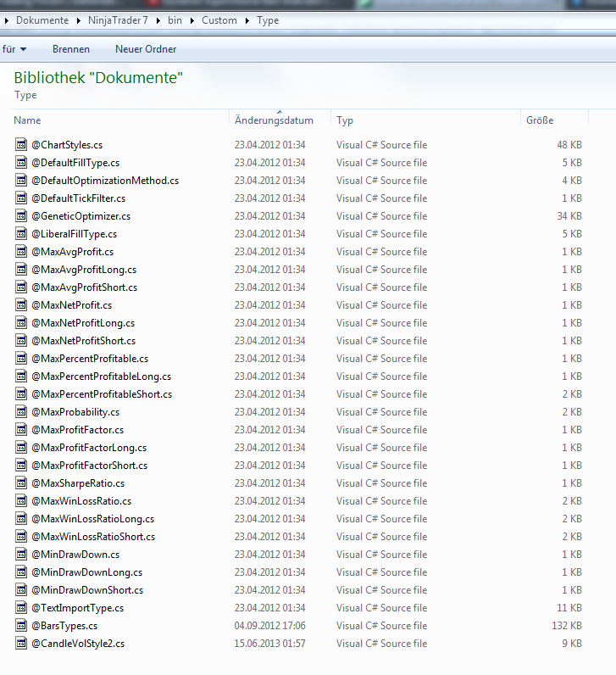
Task: Expand the arrow after Custom breadcrumb
Action: [247, 20]
